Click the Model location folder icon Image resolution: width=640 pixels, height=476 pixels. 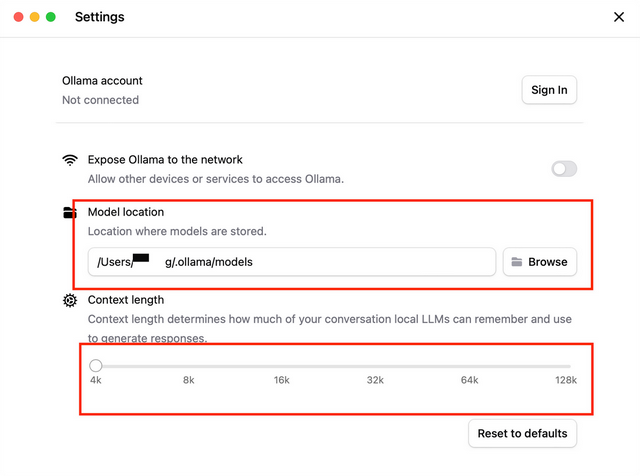70,213
